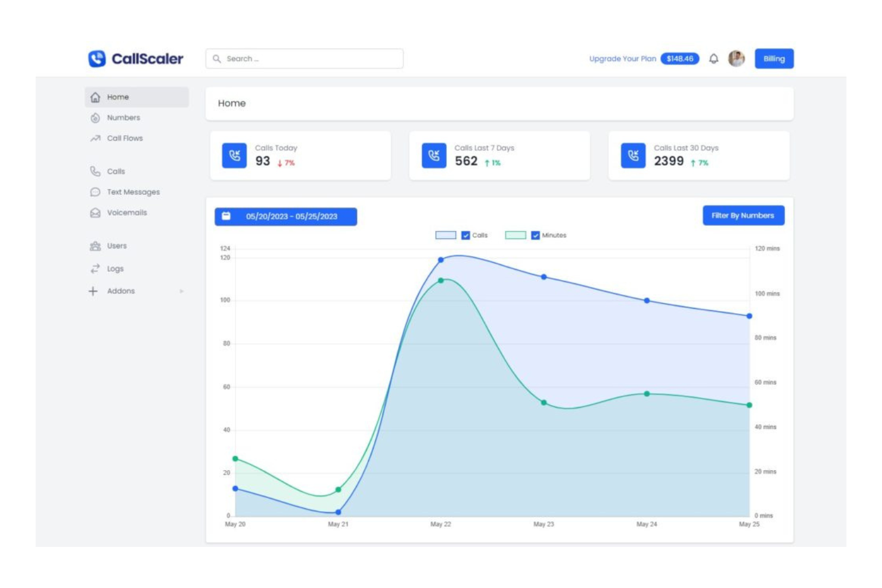Select the Numbers icon in the sidebar
The height and width of the screenshot is (588, 882).
click(x=95, y=117)
